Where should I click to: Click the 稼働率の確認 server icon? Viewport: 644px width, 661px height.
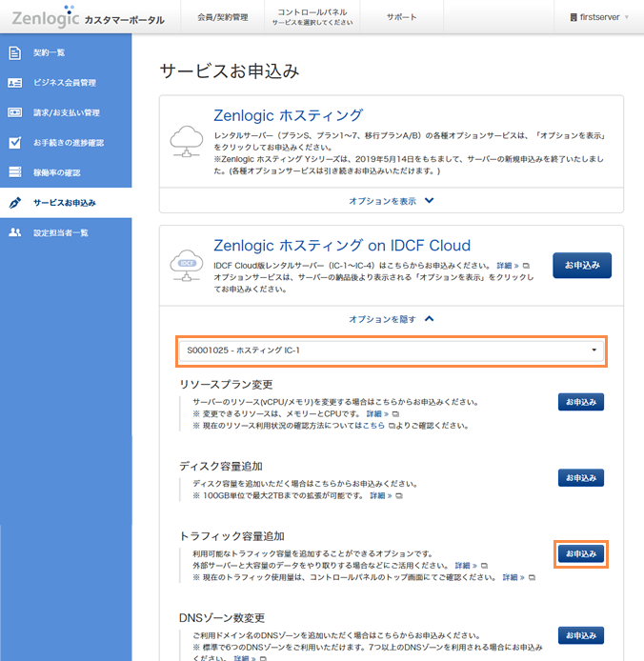[14, 172]
